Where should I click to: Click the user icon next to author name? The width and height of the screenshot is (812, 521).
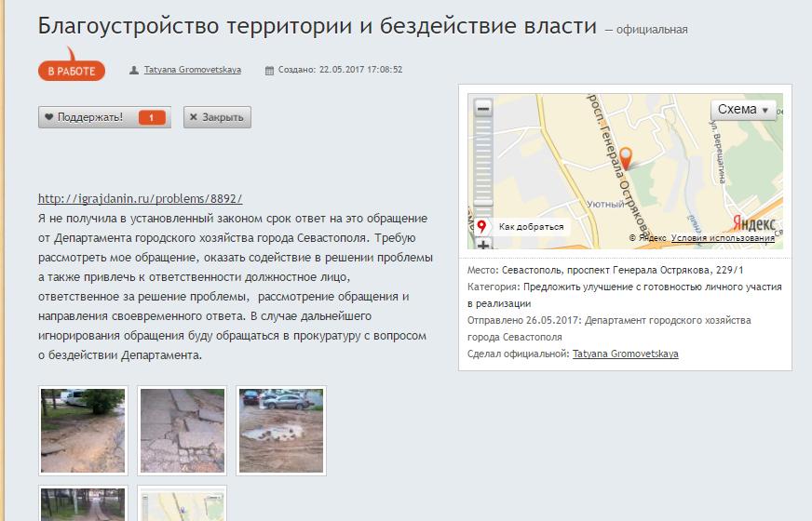(133, 70)
